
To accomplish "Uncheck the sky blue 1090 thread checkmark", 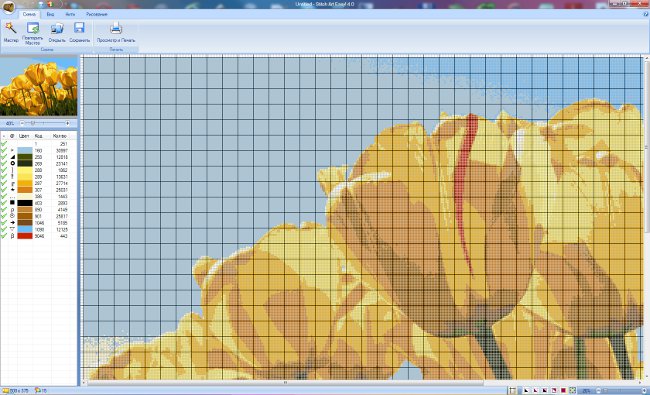I will click(4, 229).
